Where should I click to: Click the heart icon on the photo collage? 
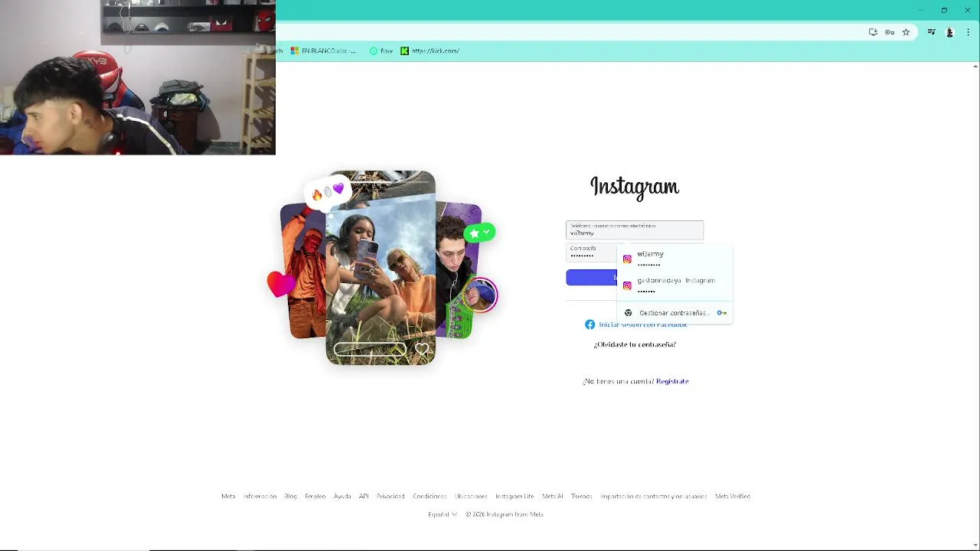point(422,350)
